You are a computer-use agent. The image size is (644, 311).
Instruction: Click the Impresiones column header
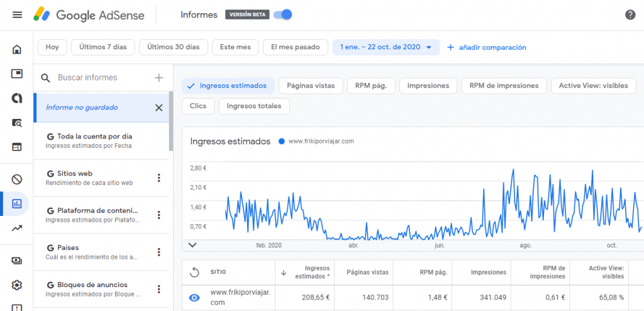488,273
